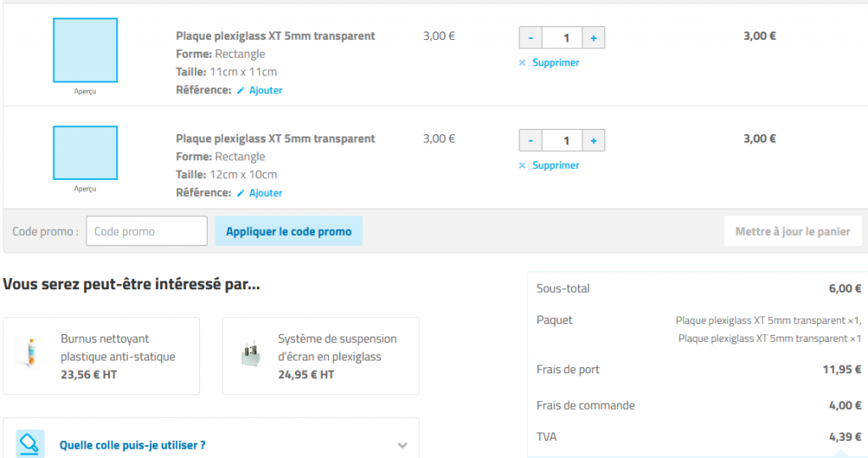Viewport: 868px width, 458px height.
Task: Open the preview of the 12cm x 10cm plate
Action: (x=85, y=154)
